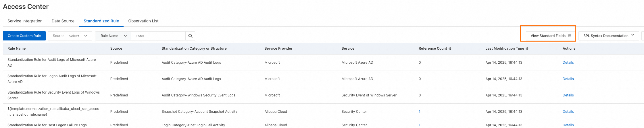Viewport: 644px width, 128px height.
Task: Expand the Source Select dropdown
Action: pos(70,36)
